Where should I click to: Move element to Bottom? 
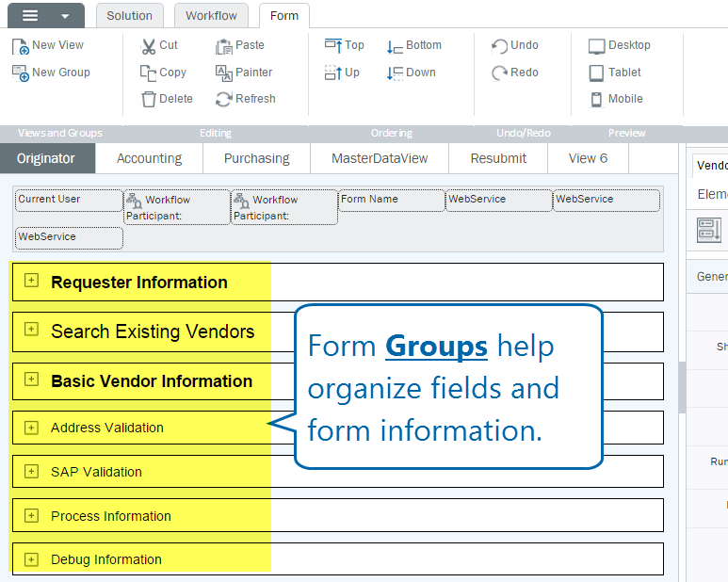tap(414, 45)
